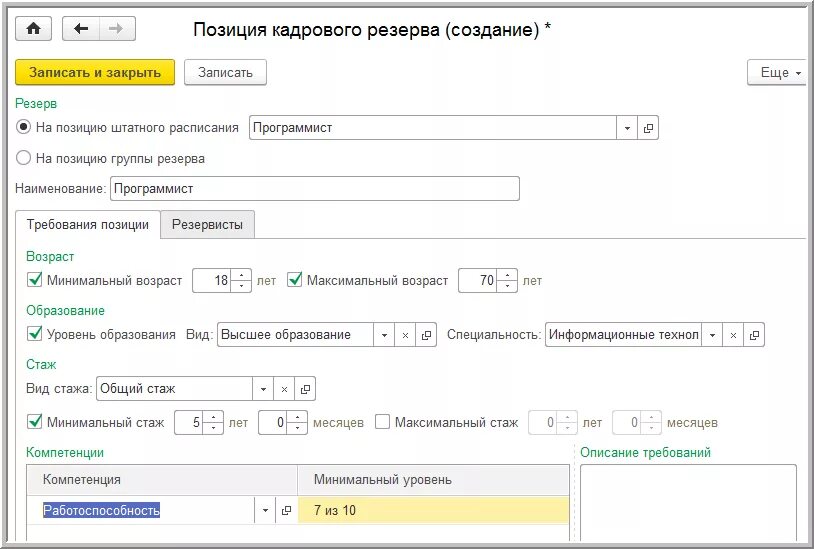
Task: Select radio На позицию группы резерва
Action: [x=23, y=158]
